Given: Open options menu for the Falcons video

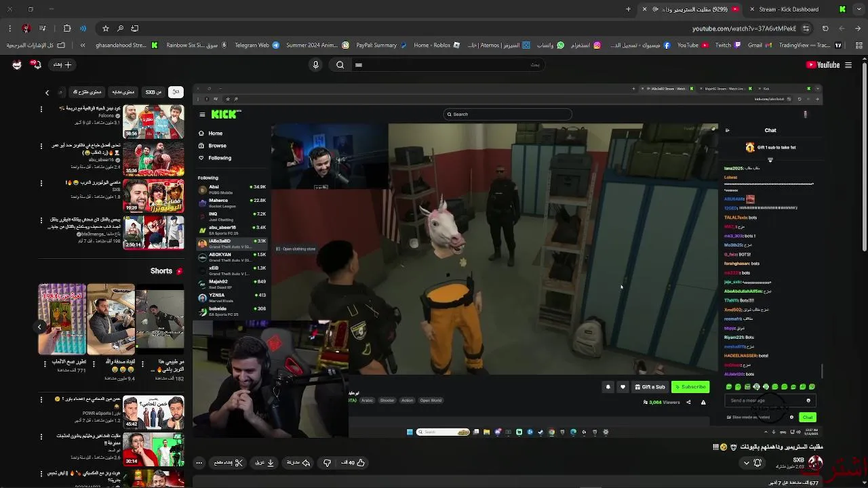Looking at the screenshot, I should [x=41, y=109].
